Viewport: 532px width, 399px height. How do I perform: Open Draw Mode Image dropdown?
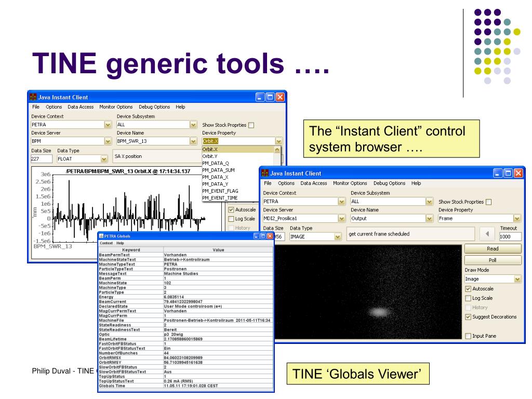517,279
